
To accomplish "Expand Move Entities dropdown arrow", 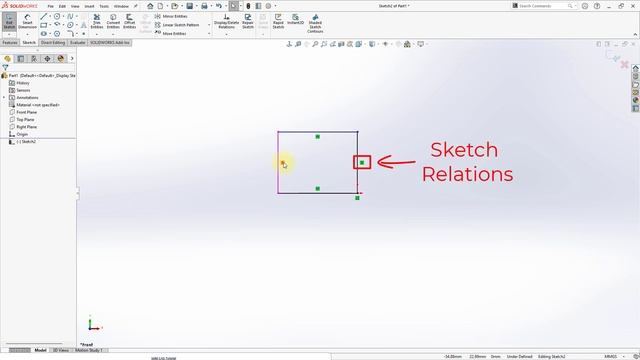I will pyautogui.click(x=209, y=33).
